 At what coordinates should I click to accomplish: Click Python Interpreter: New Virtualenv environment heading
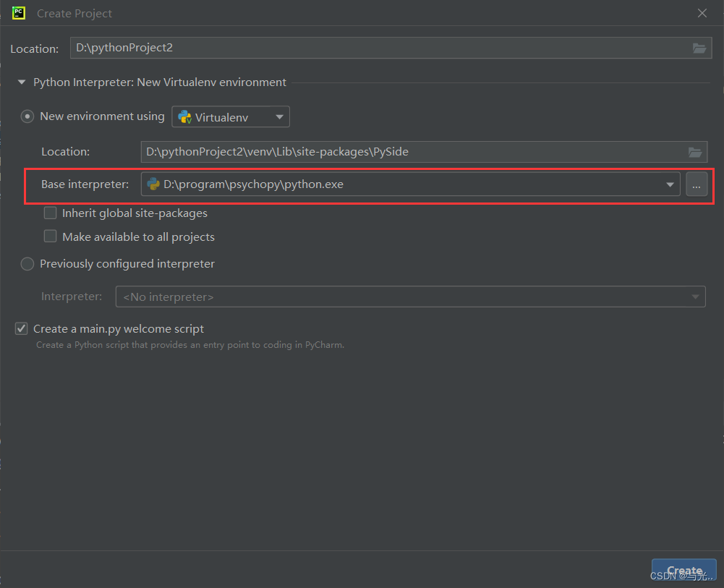click(x=160, y=82)
